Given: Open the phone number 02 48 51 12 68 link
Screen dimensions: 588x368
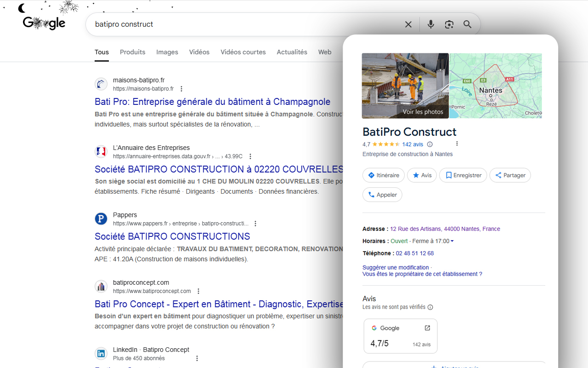Looking at the screenshot, I should (x=414, y=253).
